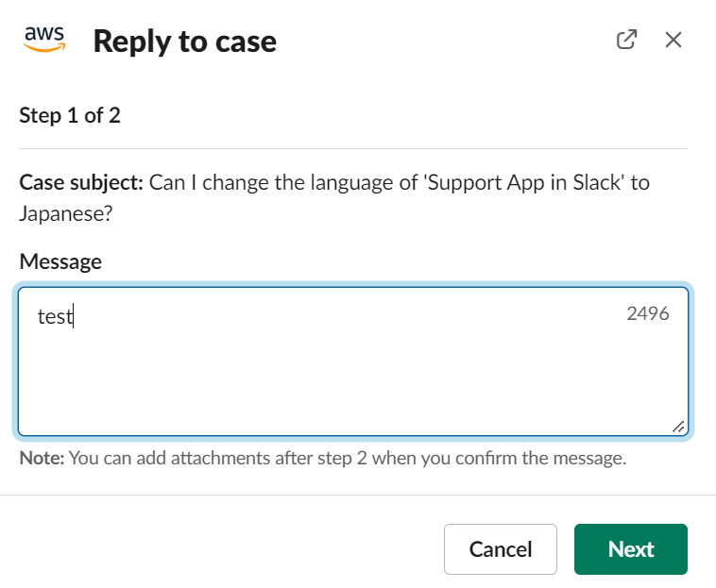This screenshot has height=588, width=716.
Task: Click the Cancel button
Action: point(501,548)
